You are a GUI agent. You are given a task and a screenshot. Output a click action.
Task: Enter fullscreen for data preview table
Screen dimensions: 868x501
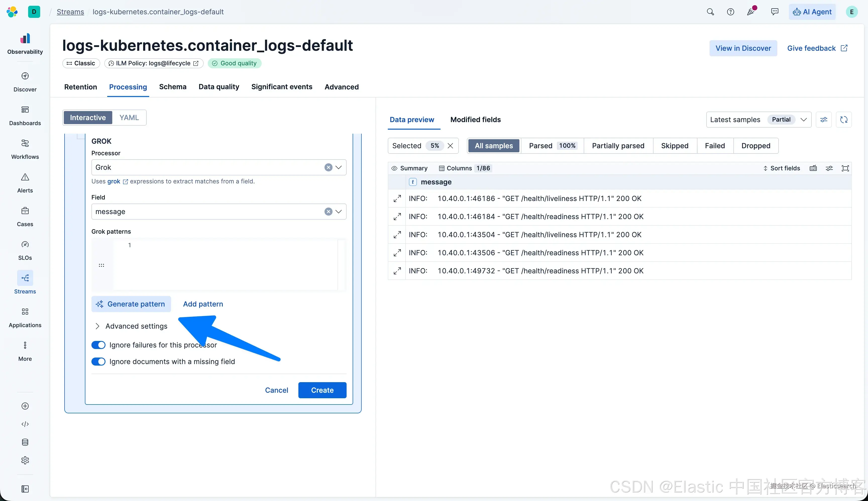click(845, 168)
